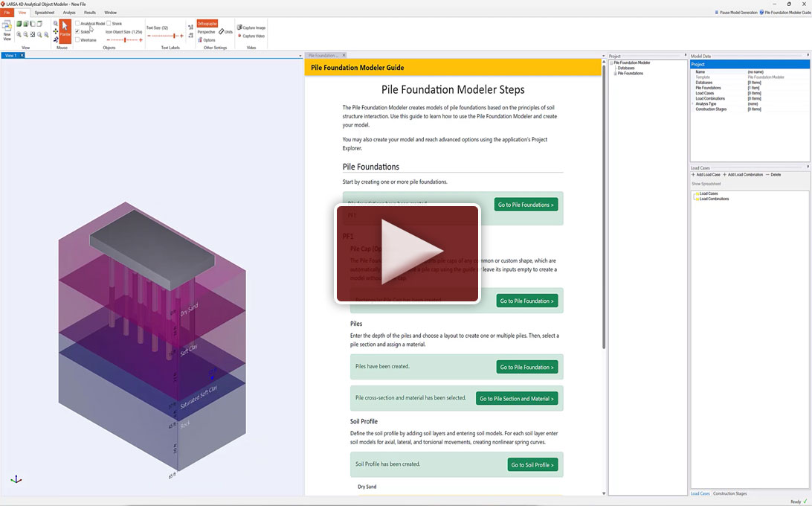Capture Image of the view
The width and height of the screenshot is (812, 506).
tap(251, 28)
